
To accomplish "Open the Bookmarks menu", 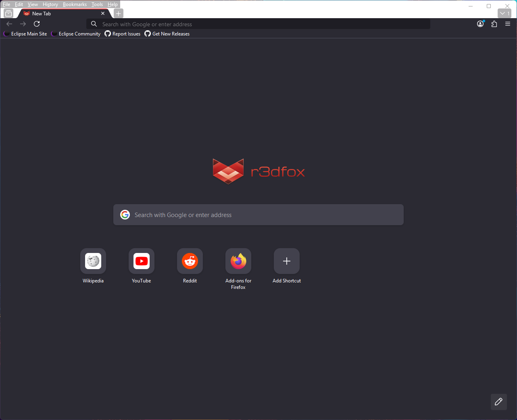I will pyautogui.click(x=75, y=4).
